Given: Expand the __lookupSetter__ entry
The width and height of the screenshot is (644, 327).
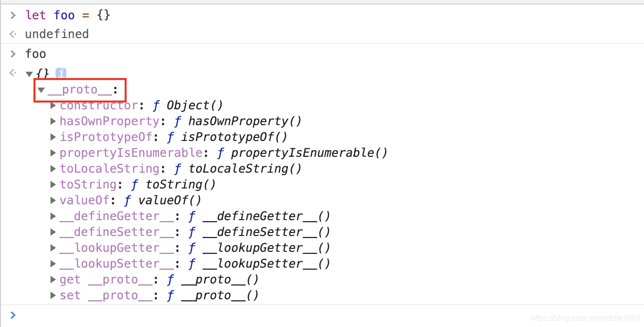Looking at the screenshot, I should (54, 264).
